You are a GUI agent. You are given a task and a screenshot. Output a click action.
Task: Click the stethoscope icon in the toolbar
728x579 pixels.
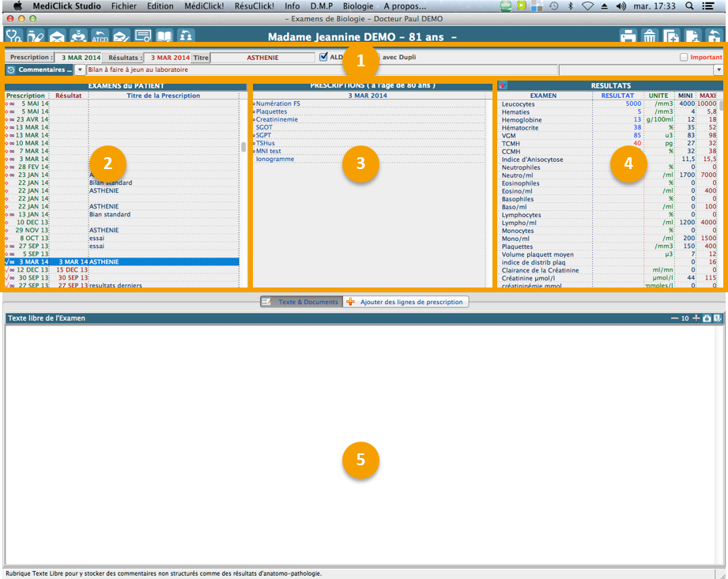[x=13, y=36]
